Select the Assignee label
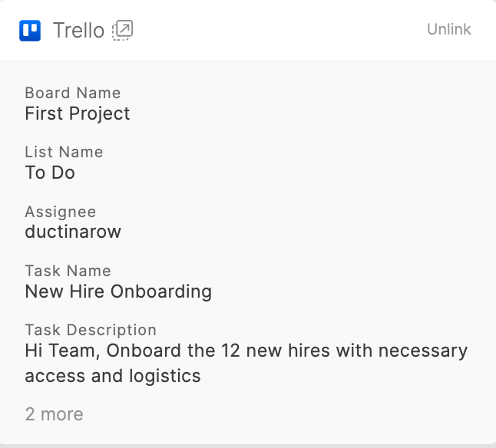This screenshot has width=496, height=448. [x=61, y=212]
